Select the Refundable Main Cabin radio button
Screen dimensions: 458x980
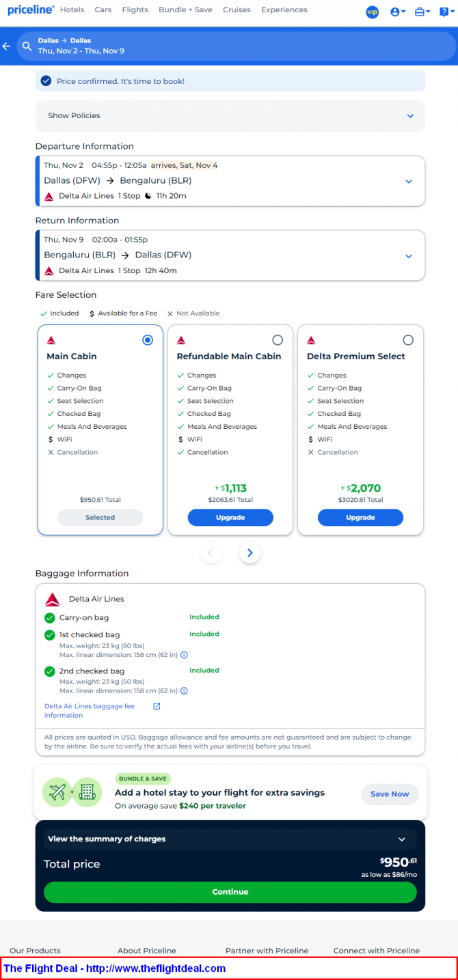point(278,340)
